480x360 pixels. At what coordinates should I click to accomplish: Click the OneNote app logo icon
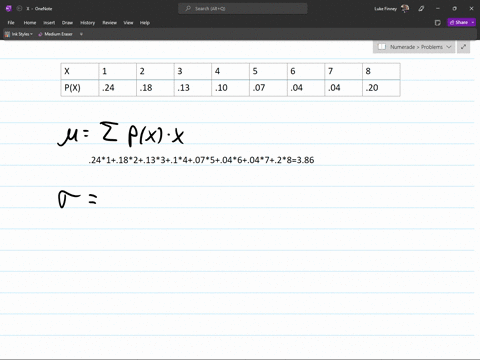pos(9,8)
